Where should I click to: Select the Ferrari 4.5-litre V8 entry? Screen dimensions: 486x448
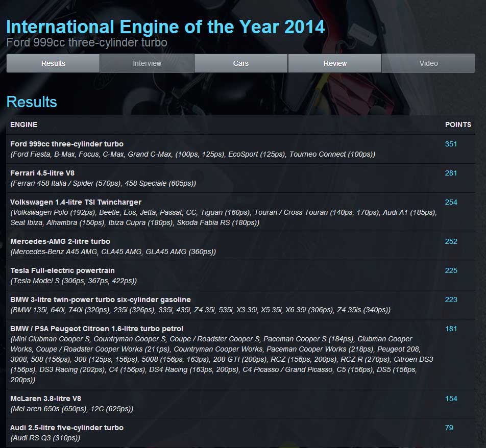coord(42,173)
